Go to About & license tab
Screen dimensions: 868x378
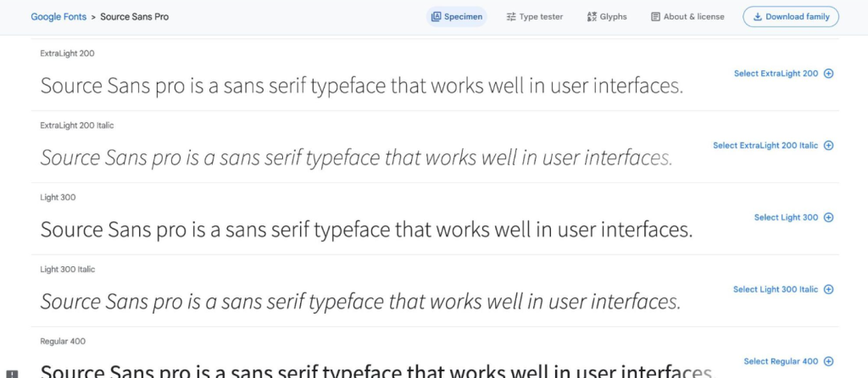(x=687, y=17)
